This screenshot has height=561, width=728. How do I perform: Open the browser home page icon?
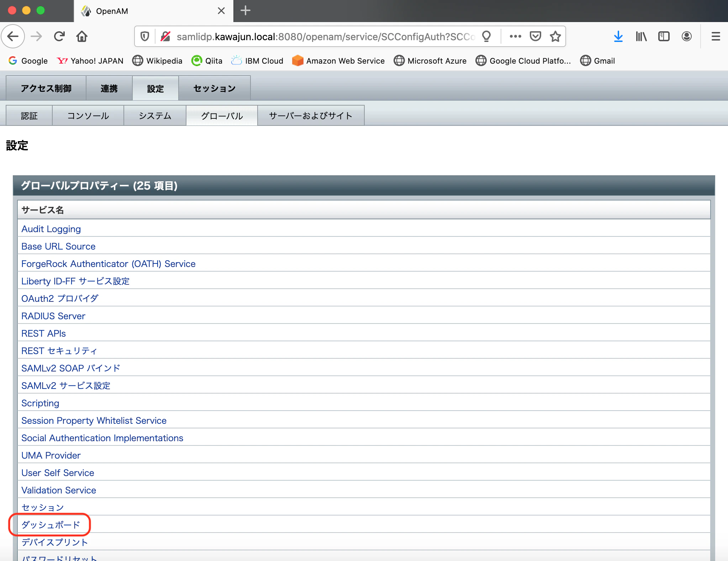(82, 36)
